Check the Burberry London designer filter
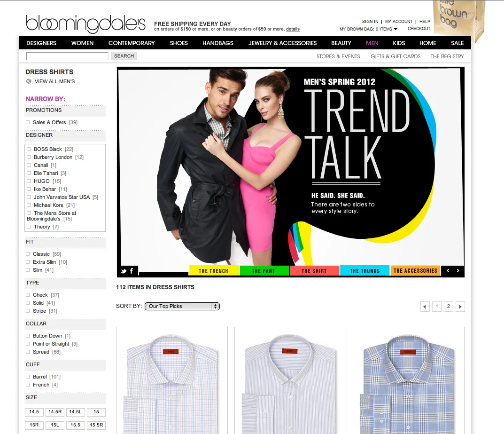Image resolution: width=504 pixels, height=434 pixels. pyautogui.click(x=29, y=158)
